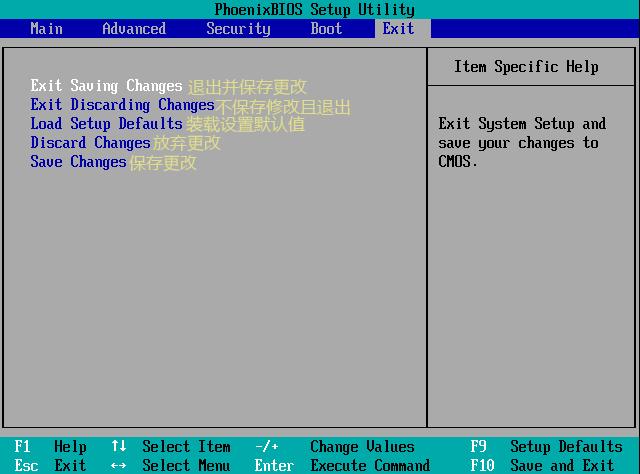
Task: Choose the Save Changes option
Action: [x=78, y=162]
